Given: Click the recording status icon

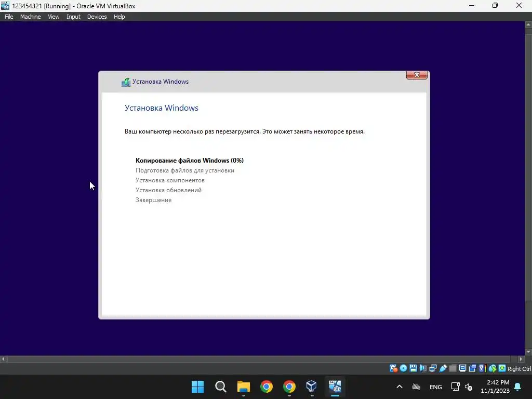Looking at the screenshot, I should [x=472, y=368].
